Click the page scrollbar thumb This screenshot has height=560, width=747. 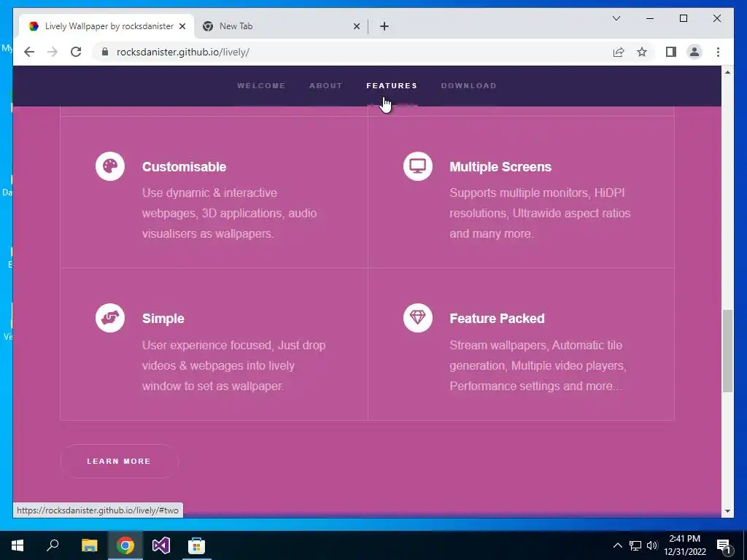pyautogui.click(x=727, y=351)
